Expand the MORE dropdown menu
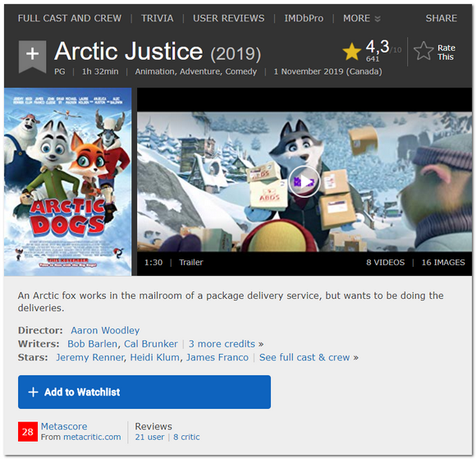Viewport: 476px width, 459px height. [362, 18]
